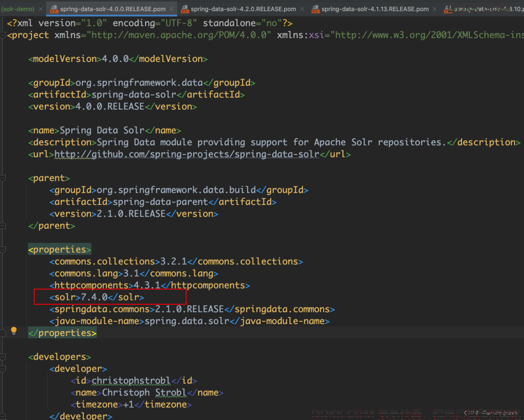Collapse the developers block fold marker
Viewport: 524px width, 420px height.
point(3,357)
